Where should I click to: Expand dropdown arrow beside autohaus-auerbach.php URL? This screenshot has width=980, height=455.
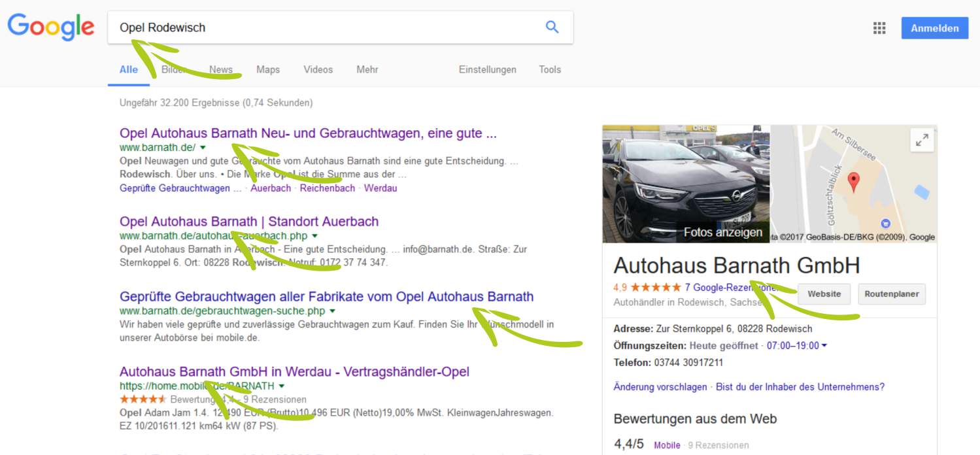[x=314, y=235]
